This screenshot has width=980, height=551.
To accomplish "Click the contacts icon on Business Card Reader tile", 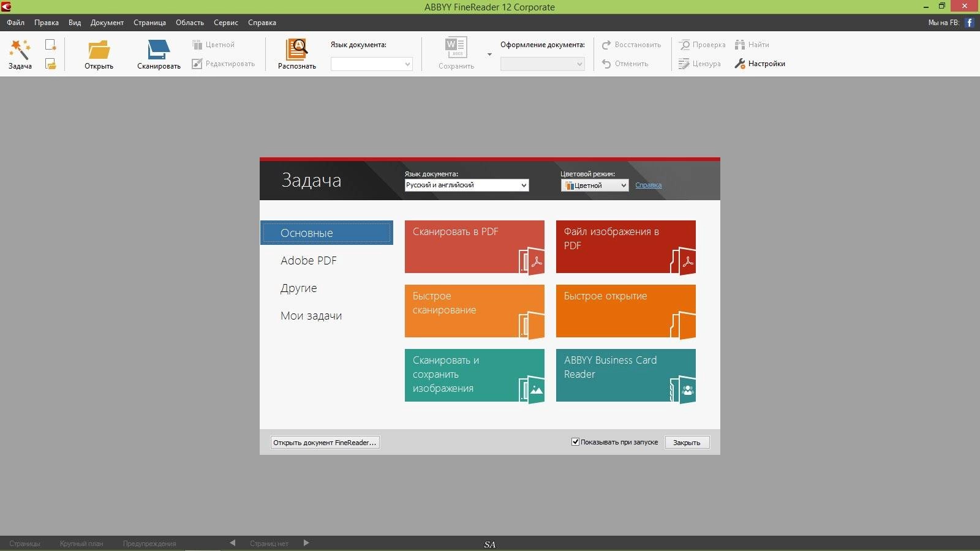I will tap(683, 390).
